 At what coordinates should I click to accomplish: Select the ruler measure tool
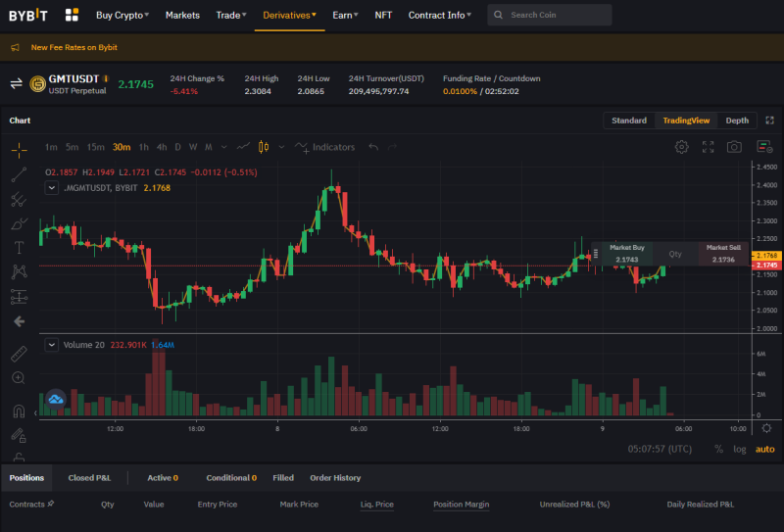pyautogui.click(x=19, y=354)
